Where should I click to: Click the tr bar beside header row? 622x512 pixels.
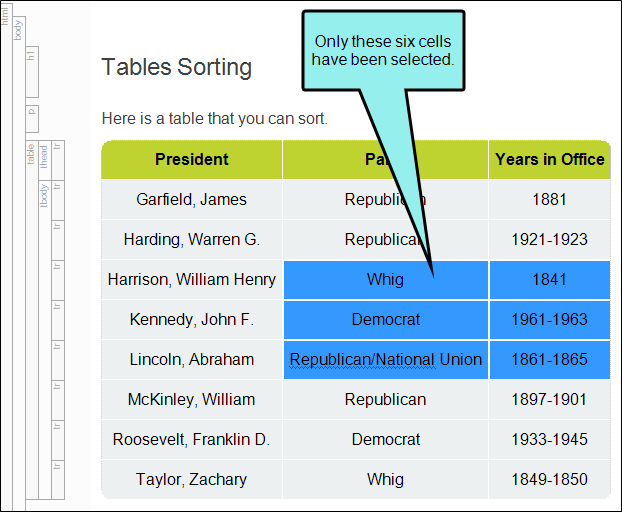tap(58, 160)
